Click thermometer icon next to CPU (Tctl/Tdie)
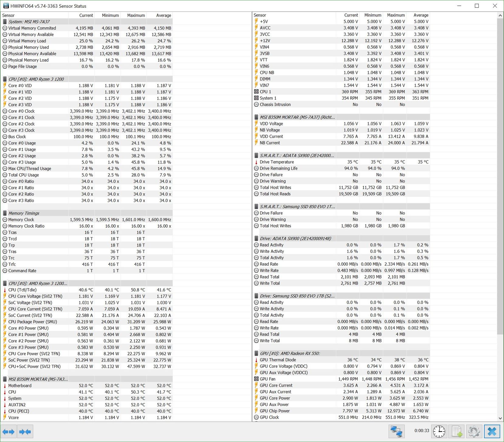504x442 pixels. 5,290
